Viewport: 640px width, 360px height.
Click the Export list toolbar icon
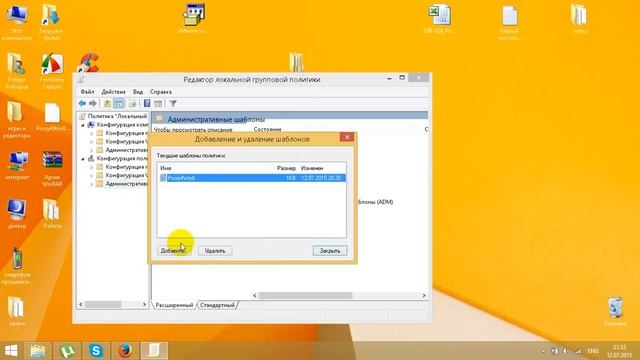(132, 104)
